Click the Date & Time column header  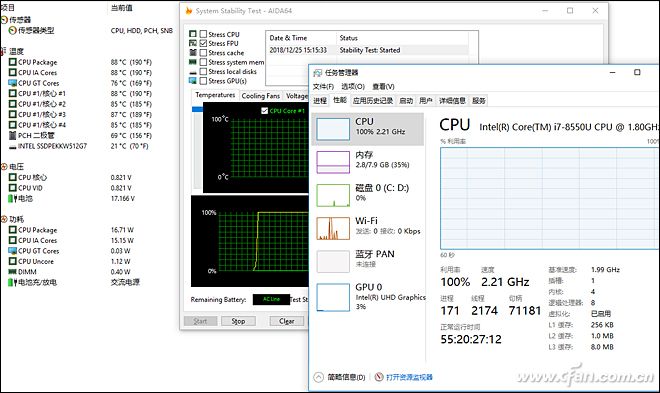(x=301, y=38)
